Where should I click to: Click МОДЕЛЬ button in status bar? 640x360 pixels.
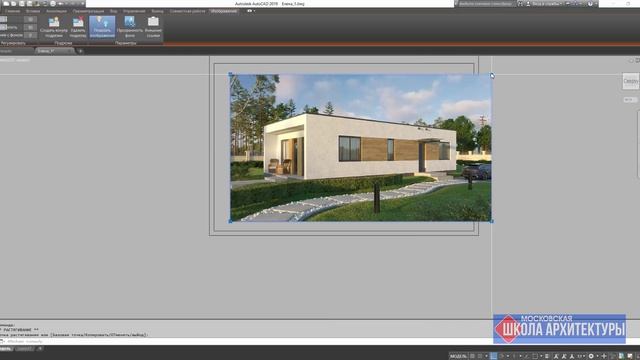point(458,356)
